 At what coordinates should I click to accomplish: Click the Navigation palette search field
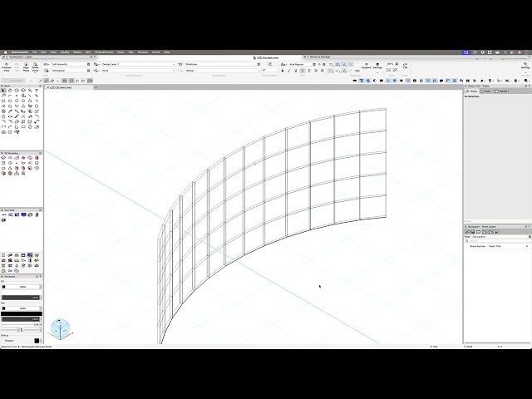(498, 241)
